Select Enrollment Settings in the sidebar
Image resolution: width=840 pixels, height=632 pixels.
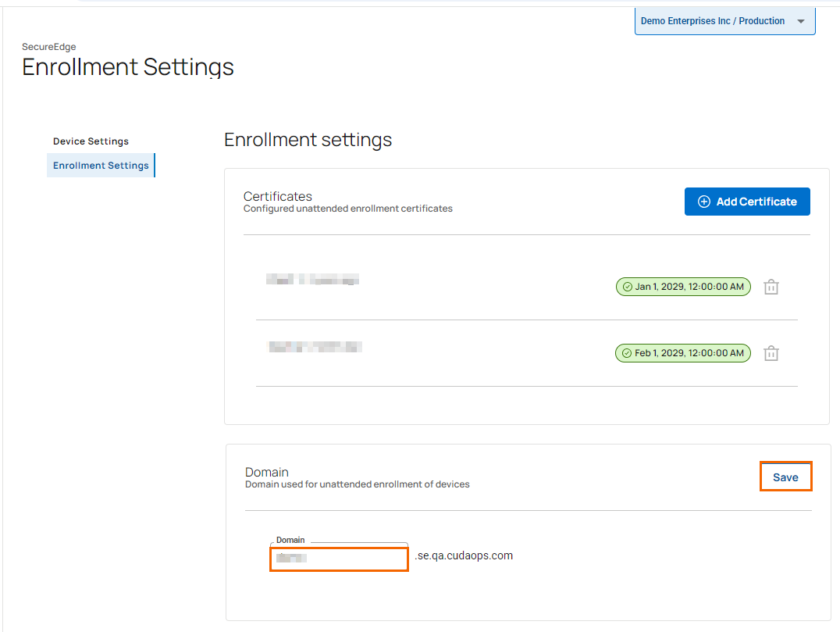(x=101, y=166)
